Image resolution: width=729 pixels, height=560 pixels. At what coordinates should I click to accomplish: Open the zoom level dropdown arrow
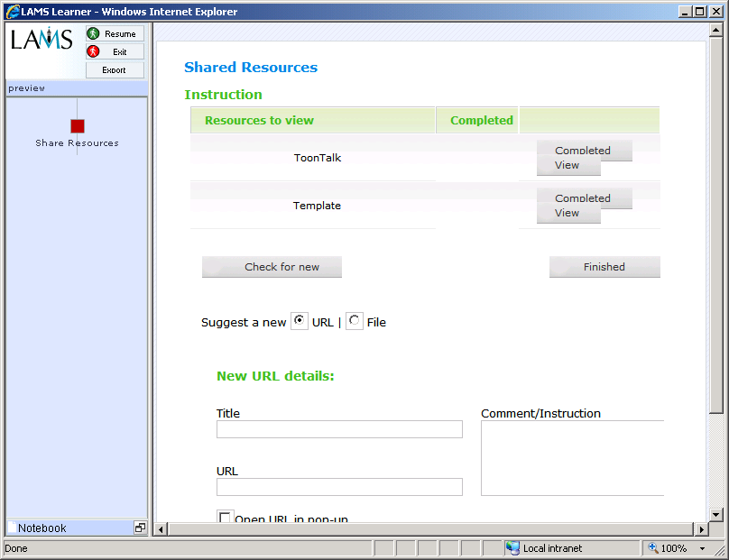tap(702, 548)
